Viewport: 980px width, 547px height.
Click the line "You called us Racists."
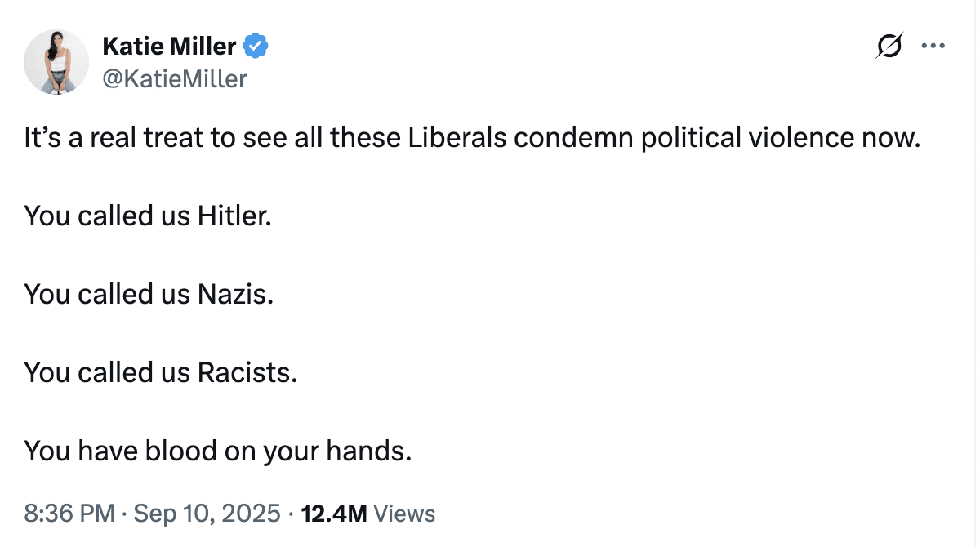160,372
